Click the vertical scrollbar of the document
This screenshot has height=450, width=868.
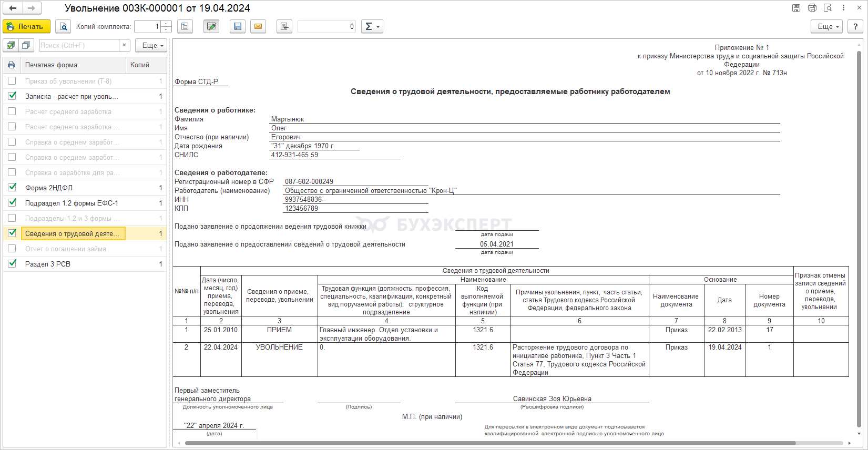[x=859, y=239]
